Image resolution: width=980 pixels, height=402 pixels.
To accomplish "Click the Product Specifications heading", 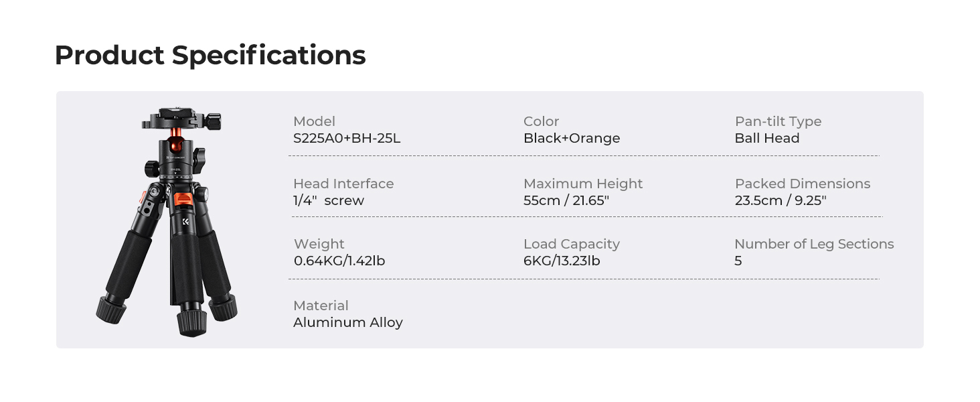I will pos(210,55).
